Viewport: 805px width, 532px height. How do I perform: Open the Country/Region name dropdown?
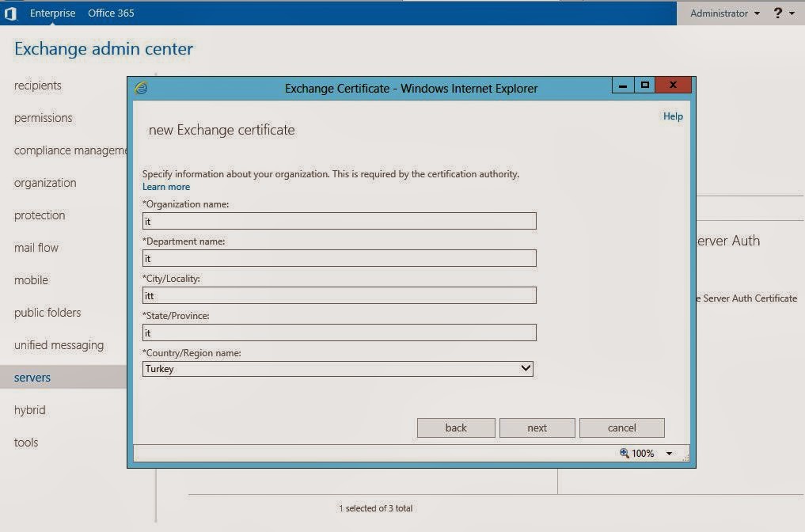[x=338, y=369]
